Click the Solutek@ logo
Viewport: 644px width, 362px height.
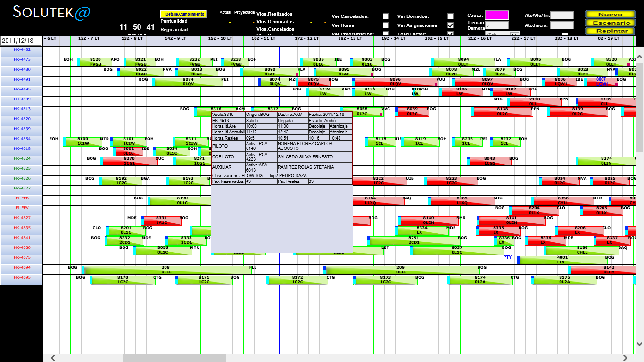51,12
